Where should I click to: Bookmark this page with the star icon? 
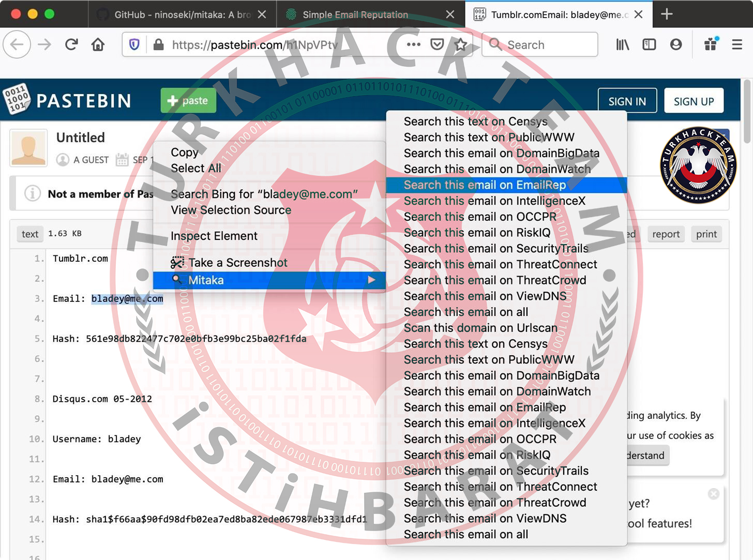tap(460, 45)
